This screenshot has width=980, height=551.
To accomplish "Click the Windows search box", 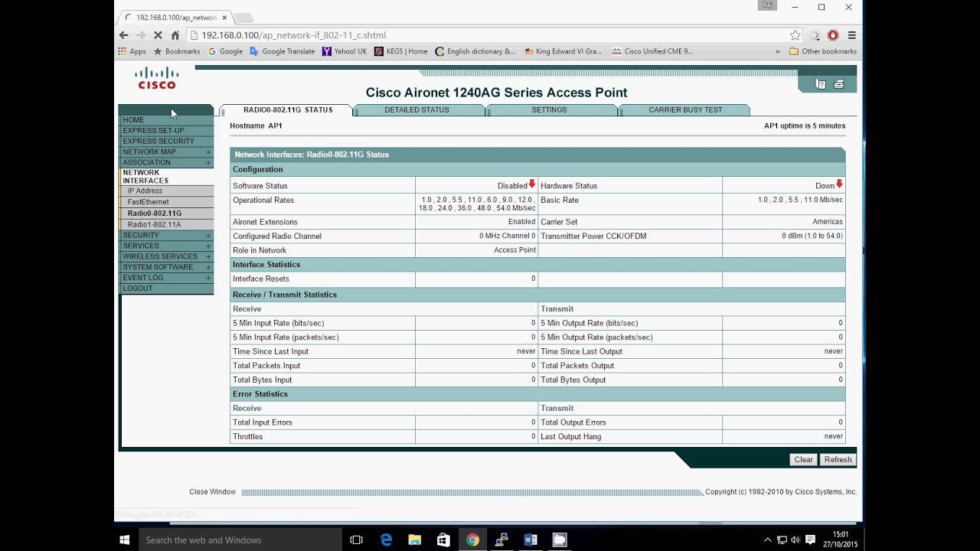I will [239, 540].
